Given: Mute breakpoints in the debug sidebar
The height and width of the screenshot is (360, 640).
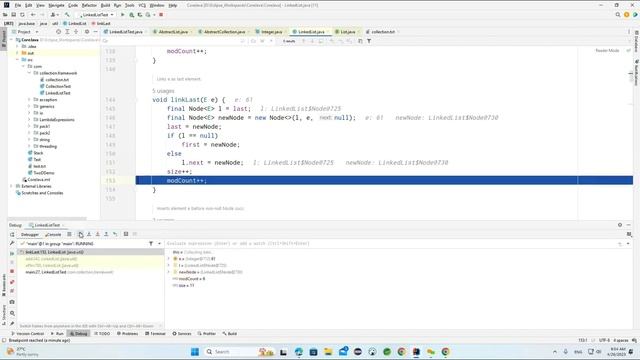Looking at the screenshot, I should click(12, 291).
